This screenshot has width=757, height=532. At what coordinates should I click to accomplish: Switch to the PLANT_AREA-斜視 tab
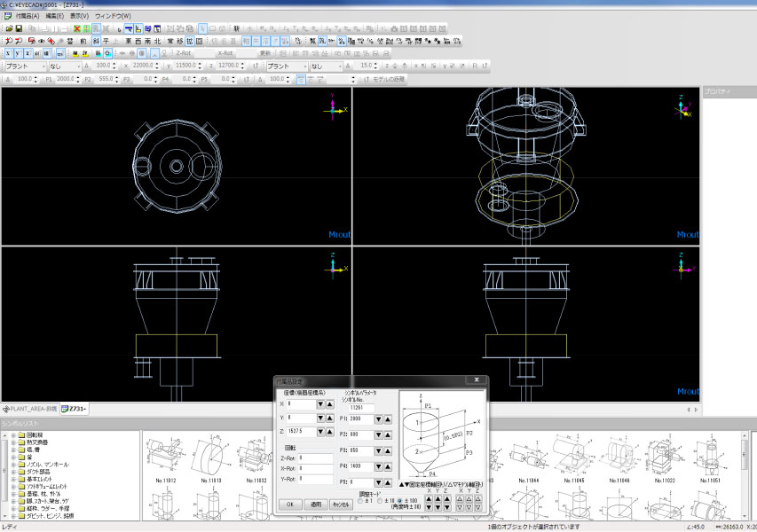30,409
